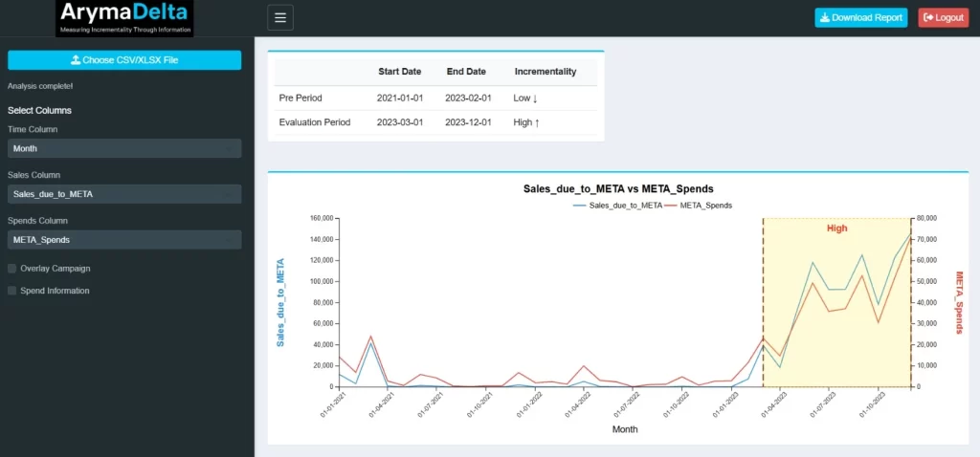Click the chart title Sales_due_to_META vs META_Spends
The height and width of the screenshot is (457, 980).
[x=618, y=189]
